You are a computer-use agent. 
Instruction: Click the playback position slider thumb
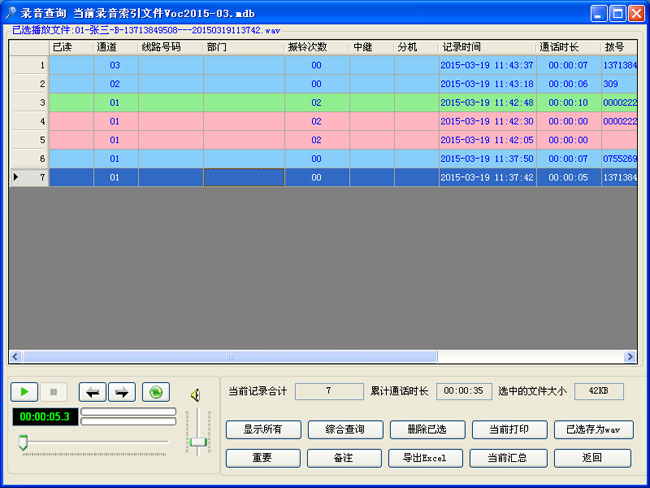click(23, 441)
